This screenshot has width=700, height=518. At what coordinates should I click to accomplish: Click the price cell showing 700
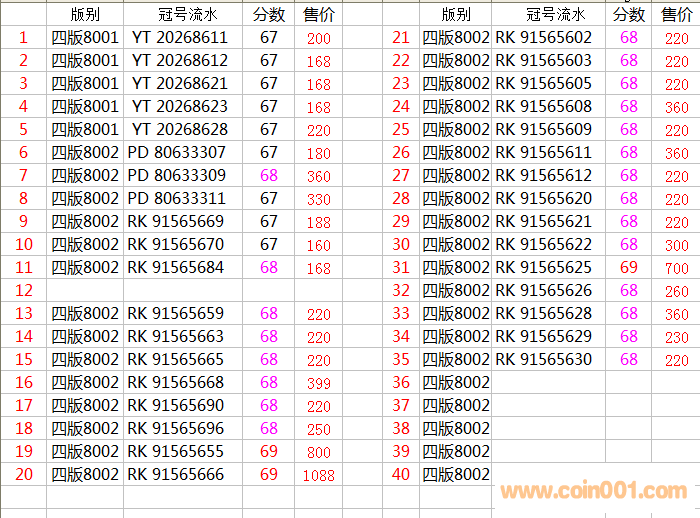coord(676,269)
